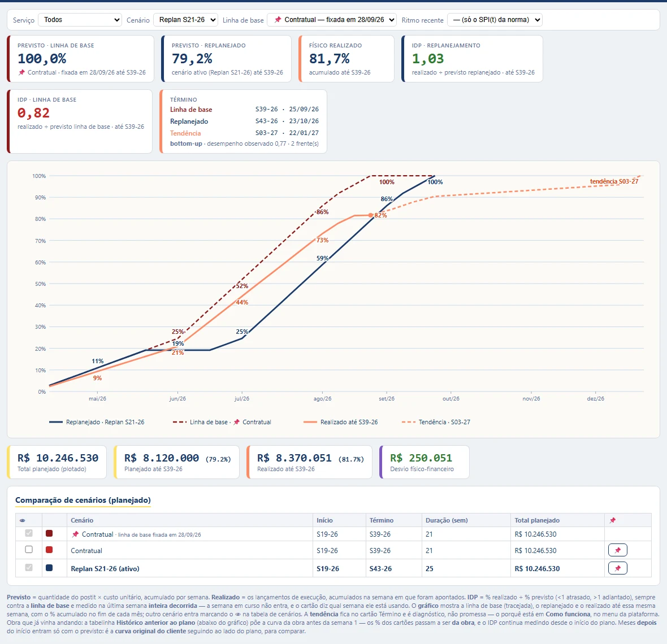
Task: Click the 86% label on the baseline curve
Action: 322,212
